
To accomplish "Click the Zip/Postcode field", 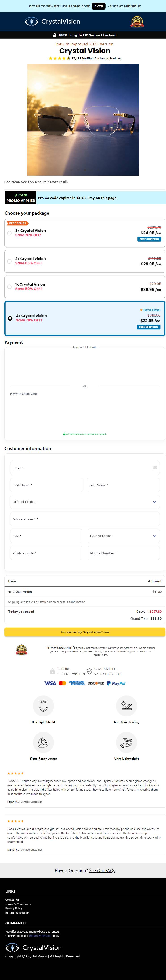I will click(46, 553).
